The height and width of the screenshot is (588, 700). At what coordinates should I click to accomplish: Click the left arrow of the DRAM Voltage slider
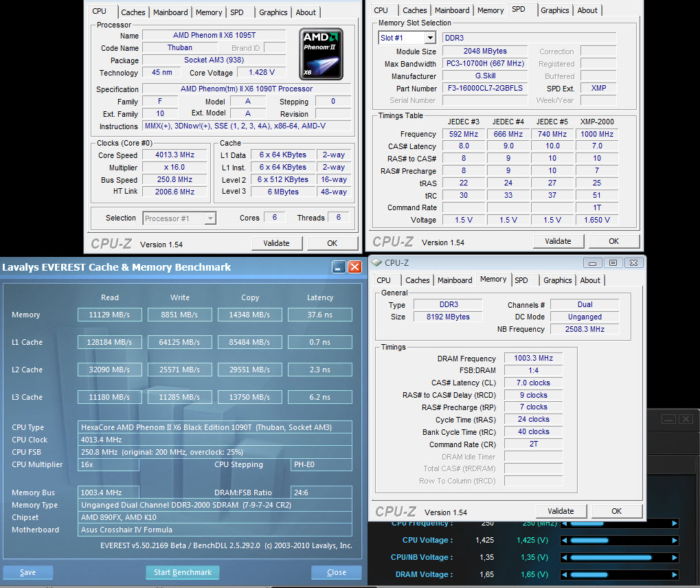pos(564,575)
